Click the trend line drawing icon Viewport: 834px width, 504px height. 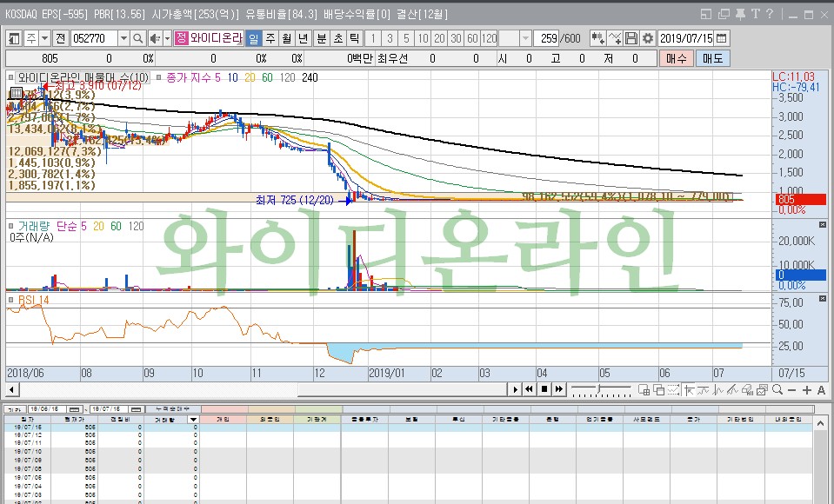(704, 389)
